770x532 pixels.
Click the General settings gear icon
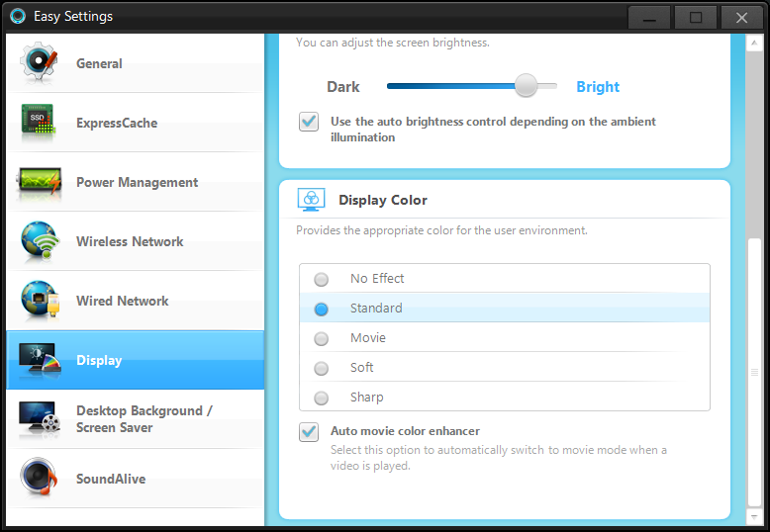tap(40, 63)
